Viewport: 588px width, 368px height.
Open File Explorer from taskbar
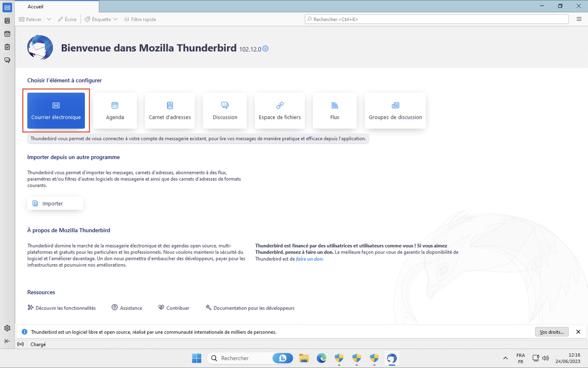(304, 358)
